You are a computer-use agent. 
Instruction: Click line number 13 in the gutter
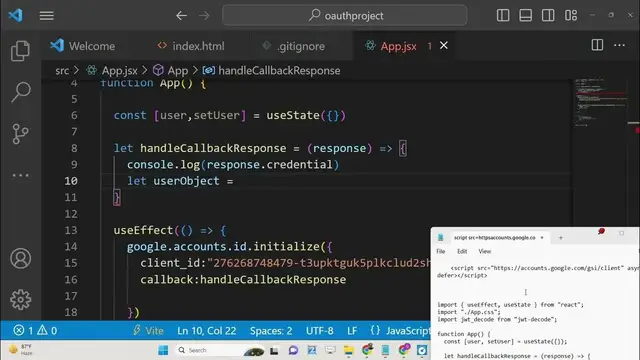click(71, 230)
